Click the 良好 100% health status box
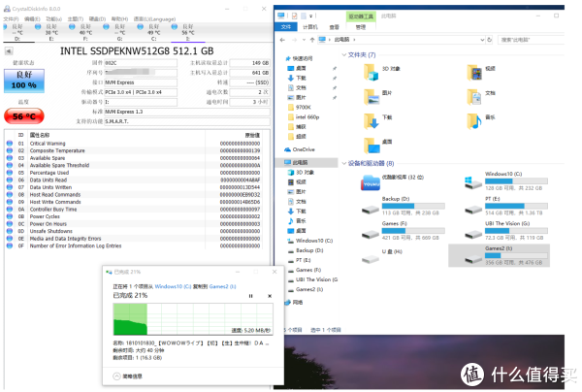Screen dimensions: 582x392 point(24,81)
